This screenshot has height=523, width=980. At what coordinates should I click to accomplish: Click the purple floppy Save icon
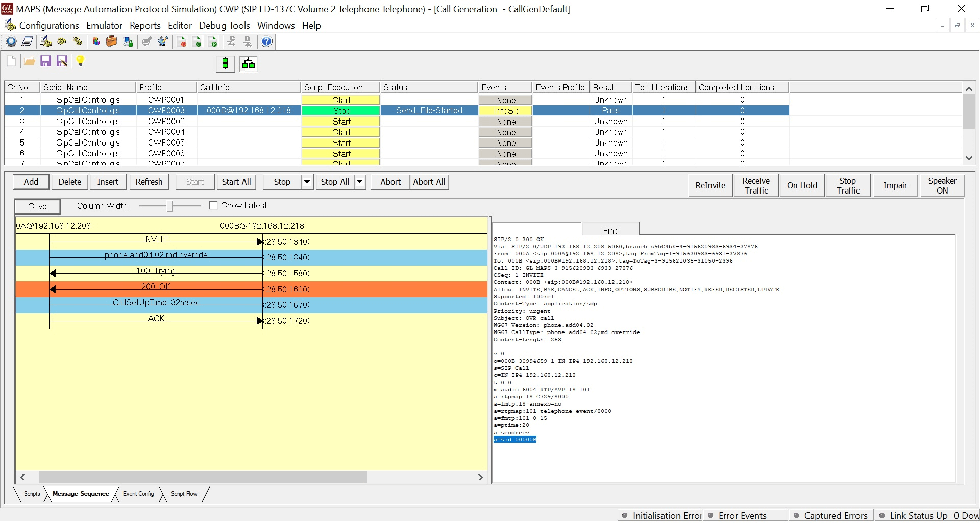point(45,61)
